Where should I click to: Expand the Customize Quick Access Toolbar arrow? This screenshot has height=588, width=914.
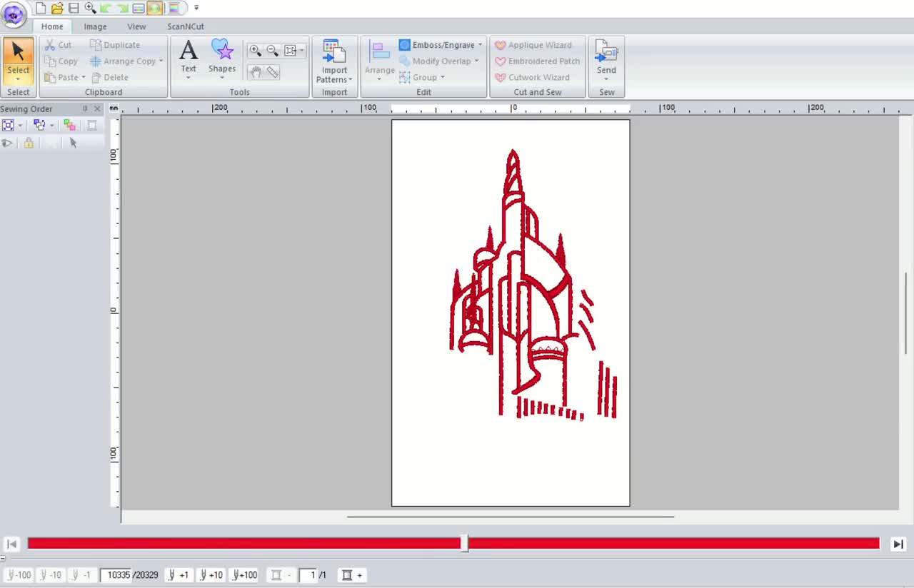196,8
